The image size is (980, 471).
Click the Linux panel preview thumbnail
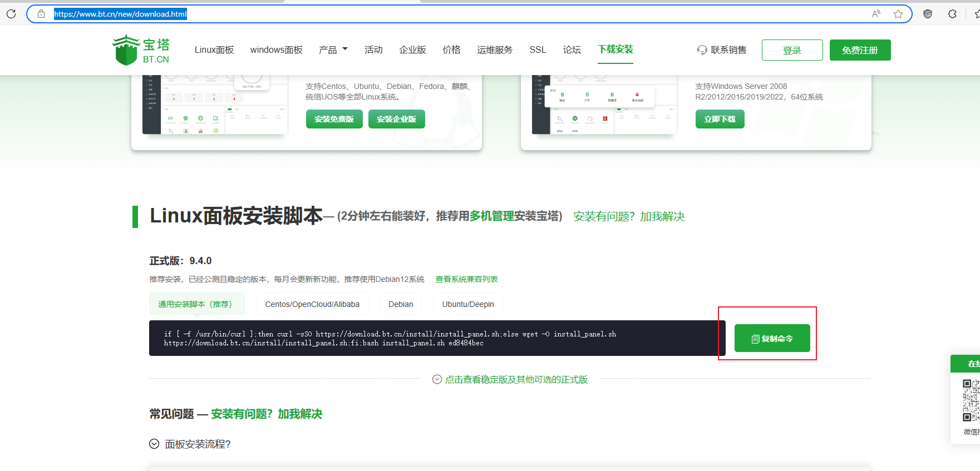pos(215,105)
